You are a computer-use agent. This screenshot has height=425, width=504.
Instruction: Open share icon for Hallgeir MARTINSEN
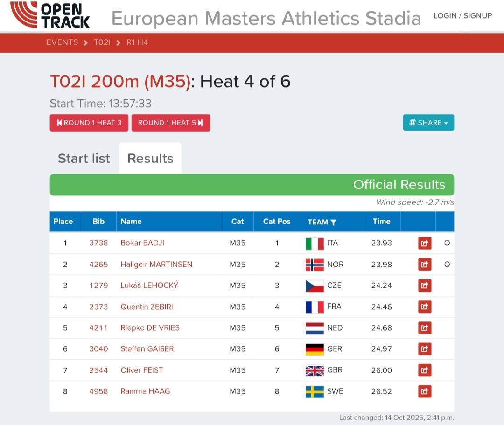[424, 265]
